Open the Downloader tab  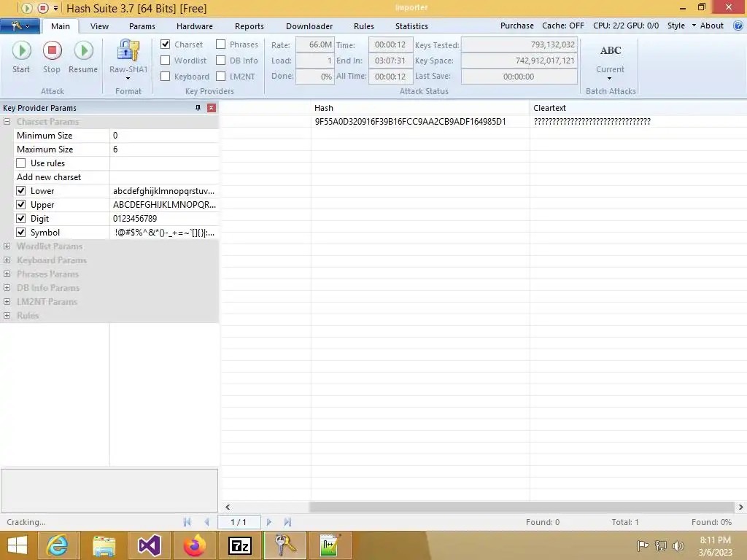click(309, 26)
